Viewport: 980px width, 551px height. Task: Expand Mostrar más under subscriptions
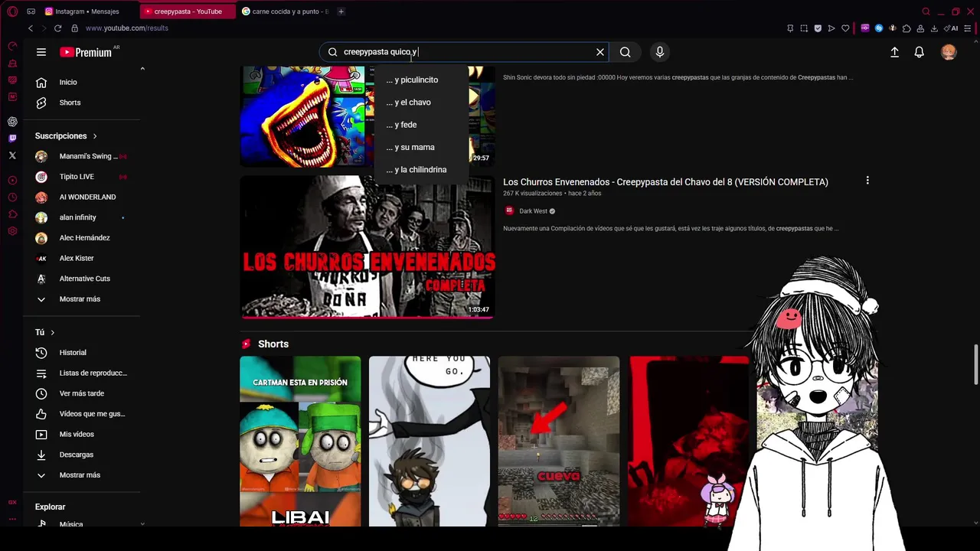[82, 299]
